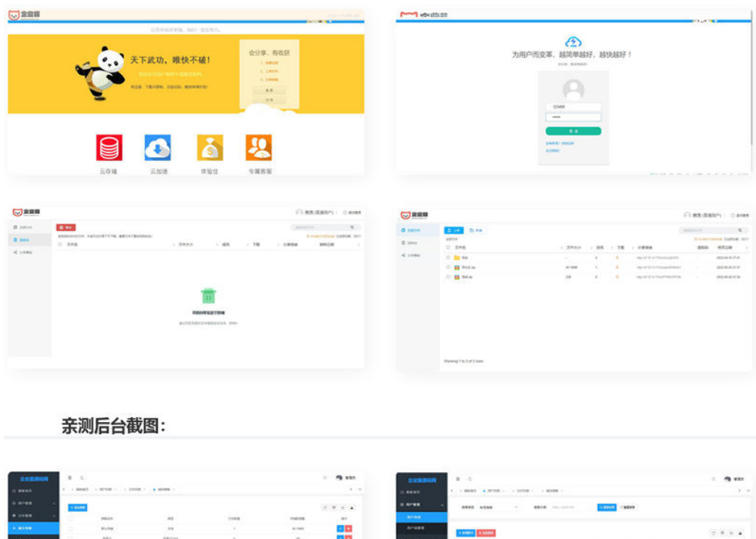
Task: Click the logout link on the file list page
Action: click(740, 216)
